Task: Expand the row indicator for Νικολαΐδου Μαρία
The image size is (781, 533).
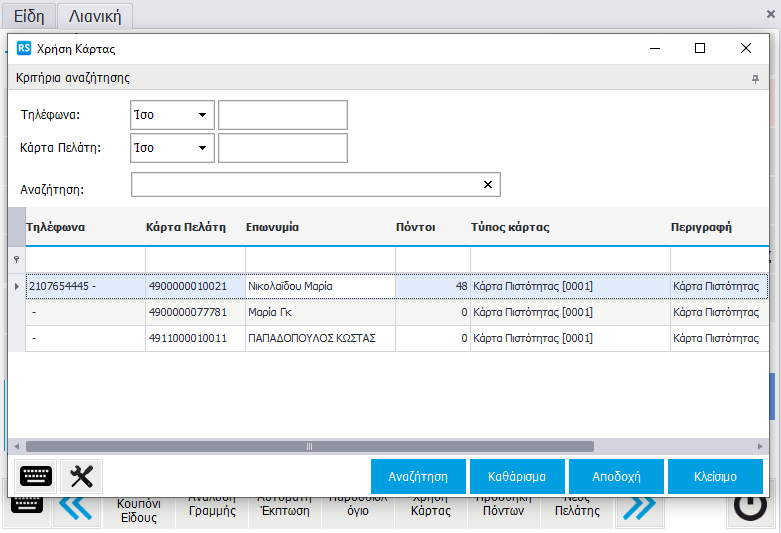Action: pos(16,286)
